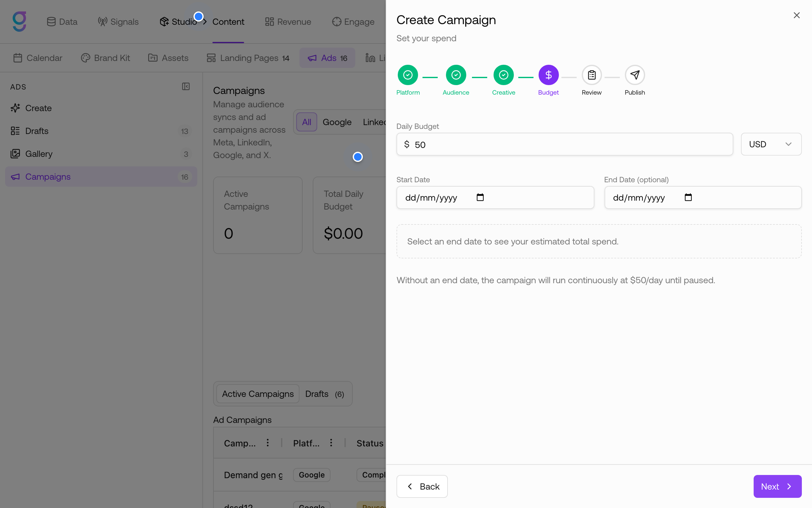This screenshot has height=508, width=812.
Task: Open the Data menu
Action: coord(62,22)
